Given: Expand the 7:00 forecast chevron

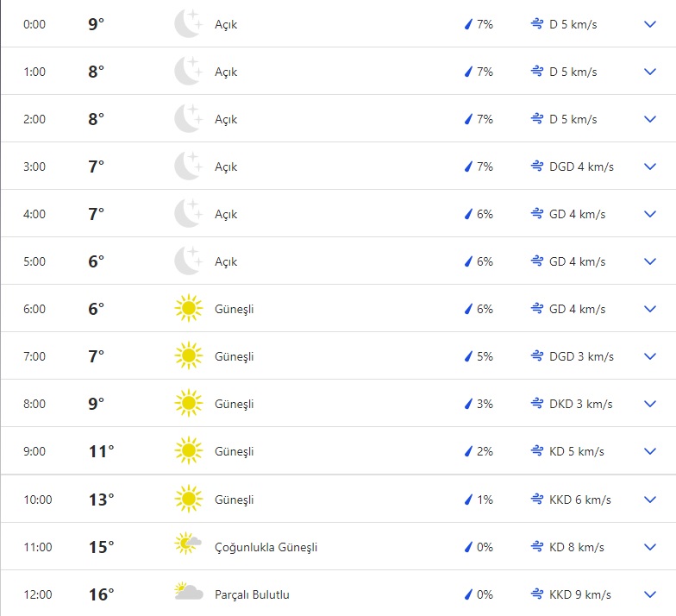Looking at the screenshot, I should (x=650, y=356).
